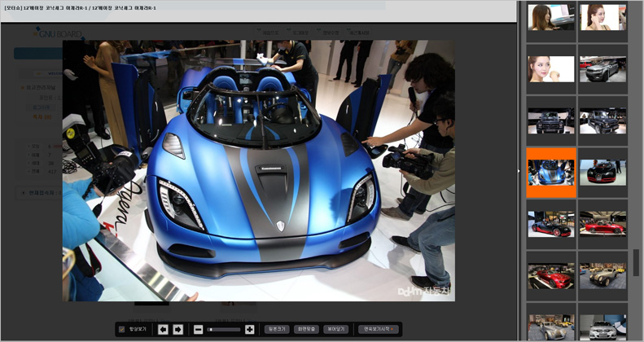
Task: Open the left black SUV thumbnail
Action: (x=550, y=121)
